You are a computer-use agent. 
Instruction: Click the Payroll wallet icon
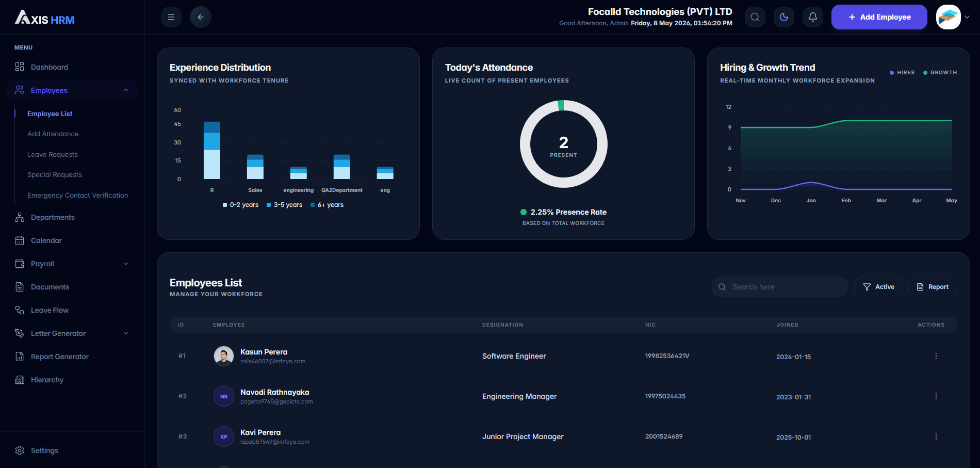[20, 264]
